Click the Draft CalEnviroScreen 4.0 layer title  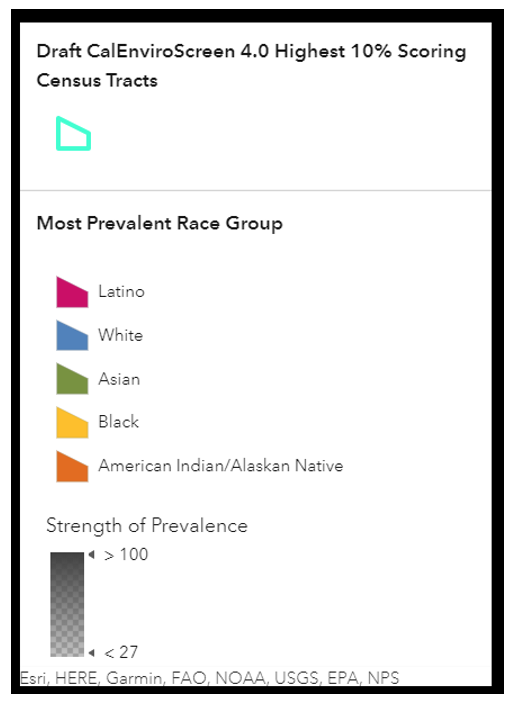251,66
